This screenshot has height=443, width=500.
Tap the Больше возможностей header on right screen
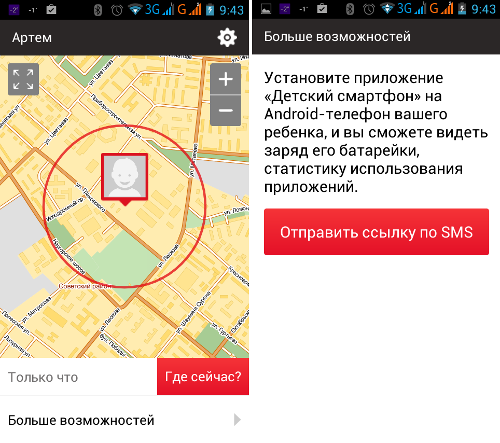pyautogui.click(x=337, y=36)
